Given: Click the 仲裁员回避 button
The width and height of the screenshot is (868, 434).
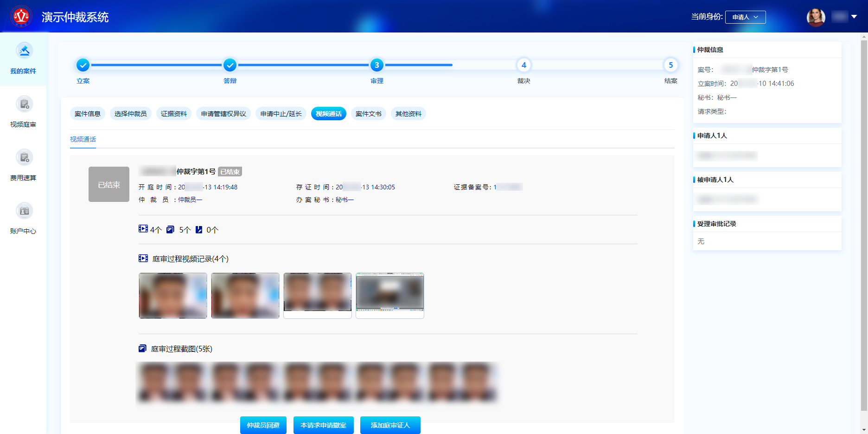Looking at the screenshot, I should pos(263,425).
